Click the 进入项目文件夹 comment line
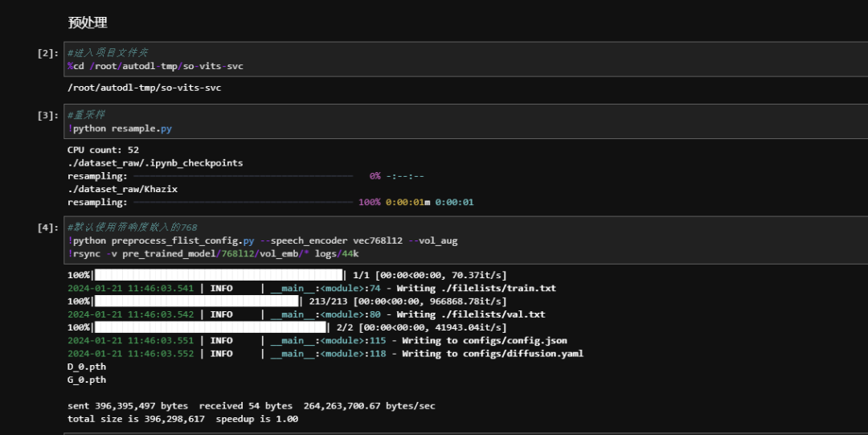This screenshot has height=435, width=868. point(107,52)
